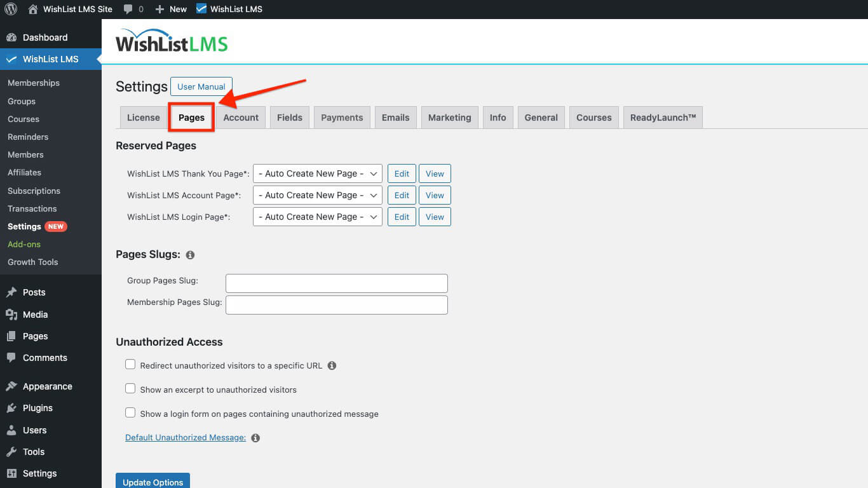The width and height of the screenshot is (868, 488).
Task: Click the info icon beside Default Unauthorized Message
Action: pos(255,437)
